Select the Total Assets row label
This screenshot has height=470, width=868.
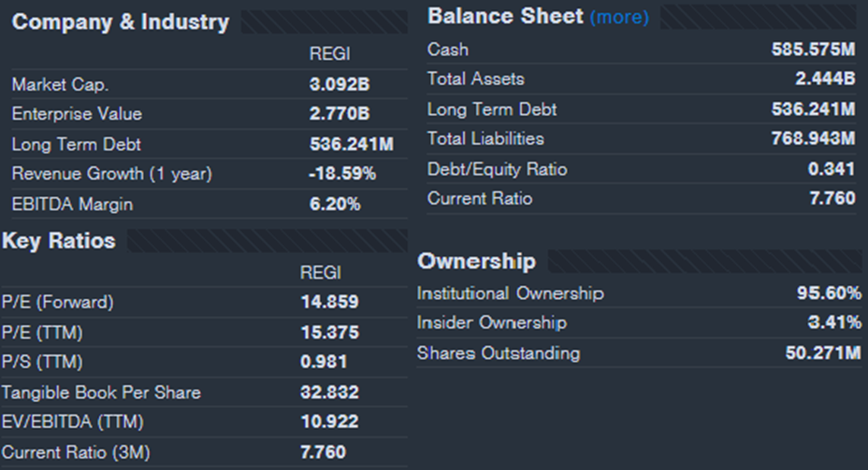point(475,79)
